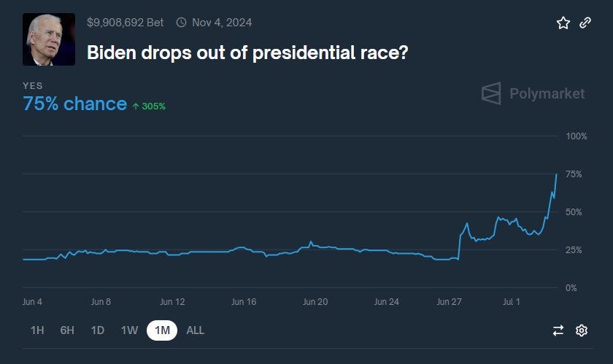This screenshot has width=613, height=364.
Task: Switch chart to 1D range
Action: click(x=98, y=330)
